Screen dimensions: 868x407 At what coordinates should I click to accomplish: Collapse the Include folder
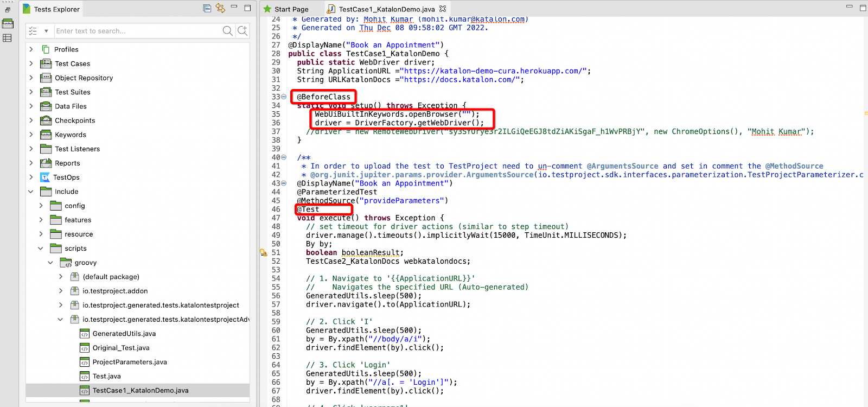pyautogui.click(x=31, y=192)
